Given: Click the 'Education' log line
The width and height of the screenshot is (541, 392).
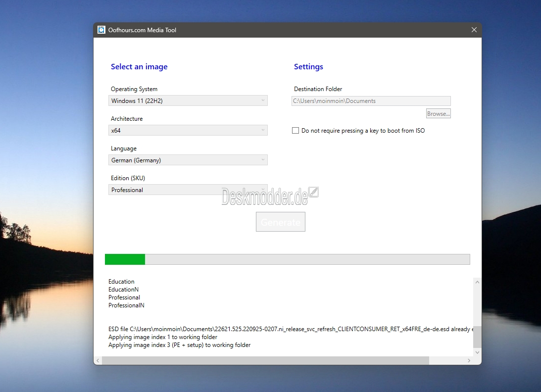Looking at the screenshot, I should pos(121,282).
